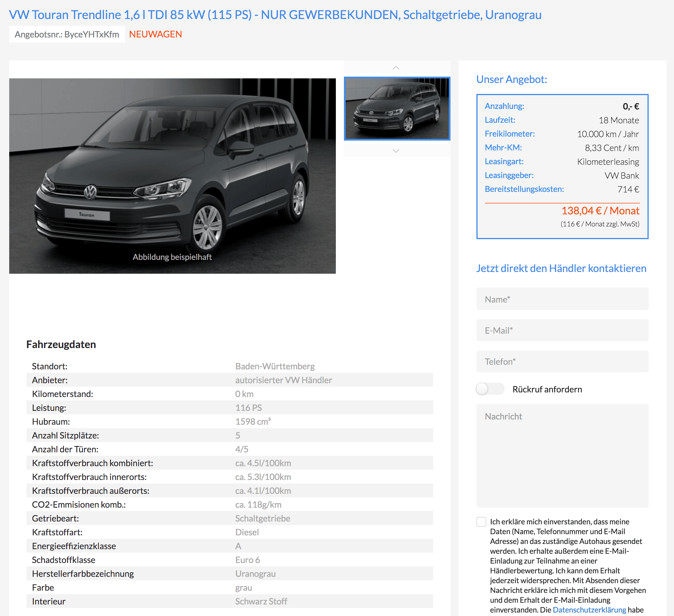Click the Standort value Baden-Württemberg
This screenshot has height=616, width=674.
pos(275,366)
